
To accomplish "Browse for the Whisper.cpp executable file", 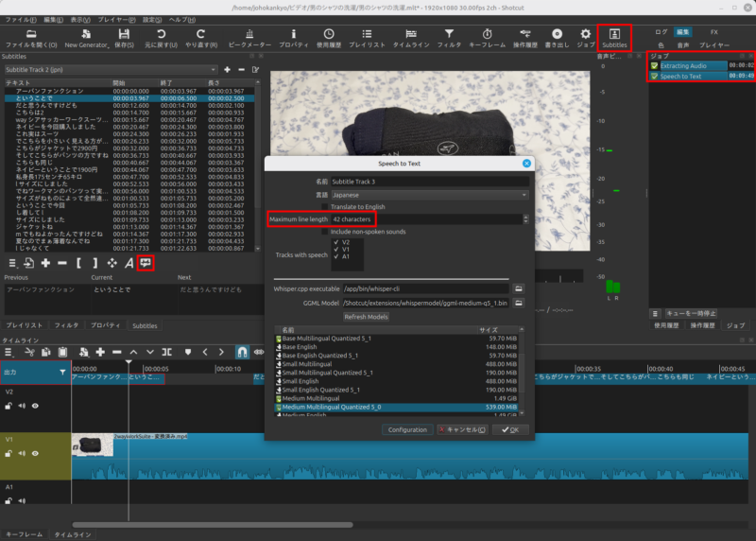I will coord(519,288).
